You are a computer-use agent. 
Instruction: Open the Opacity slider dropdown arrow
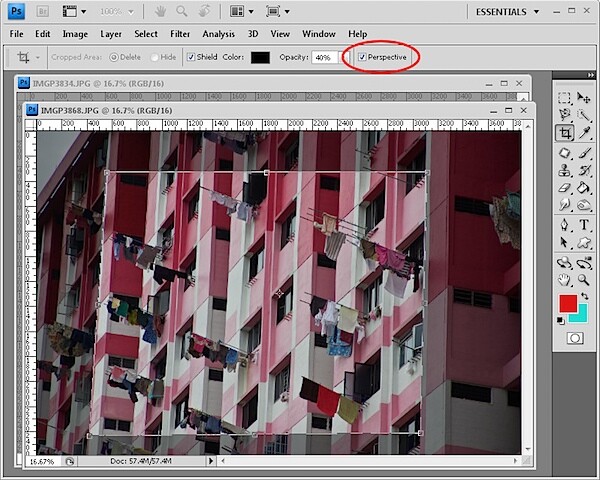click(345, 57)
